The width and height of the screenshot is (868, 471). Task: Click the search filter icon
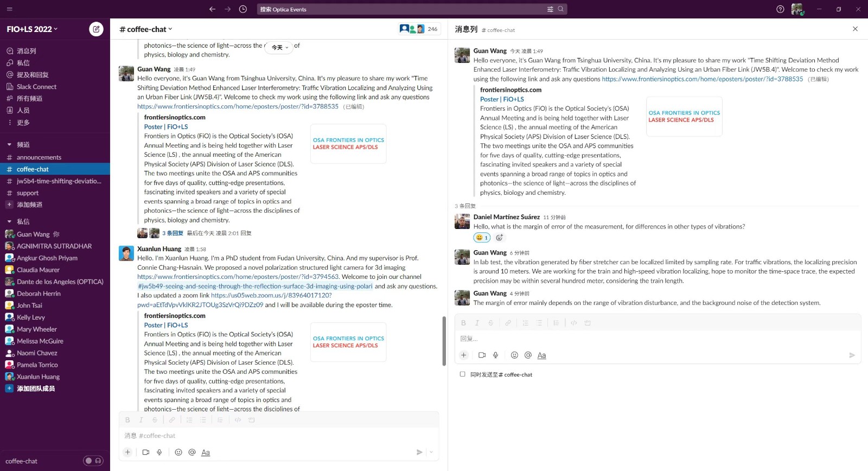point(550,9)
